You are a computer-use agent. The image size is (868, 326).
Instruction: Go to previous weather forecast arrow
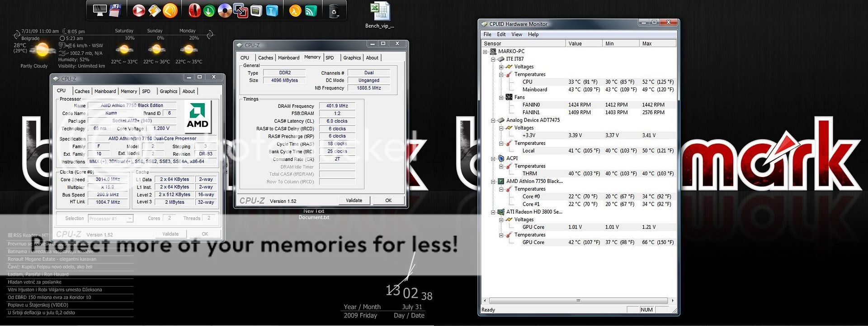click(x=17, y=34)
